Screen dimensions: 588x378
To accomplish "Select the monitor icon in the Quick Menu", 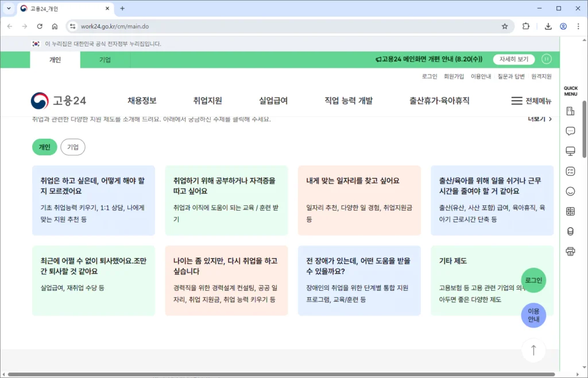I will (x=570, y=150).
